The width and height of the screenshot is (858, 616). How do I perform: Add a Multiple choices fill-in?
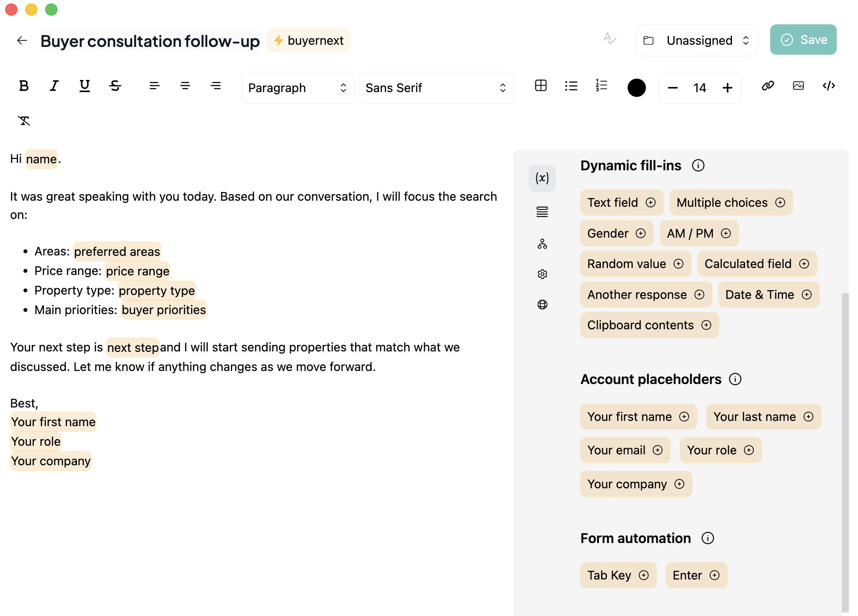click(731, 202)
